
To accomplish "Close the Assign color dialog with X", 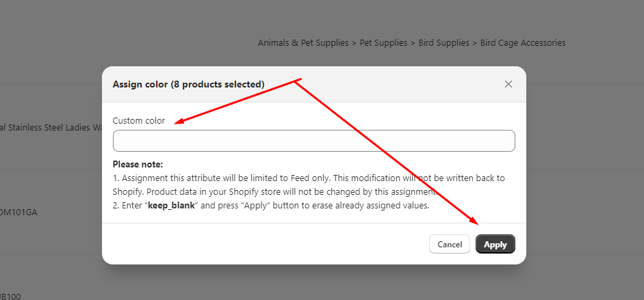I will (508, 84).
